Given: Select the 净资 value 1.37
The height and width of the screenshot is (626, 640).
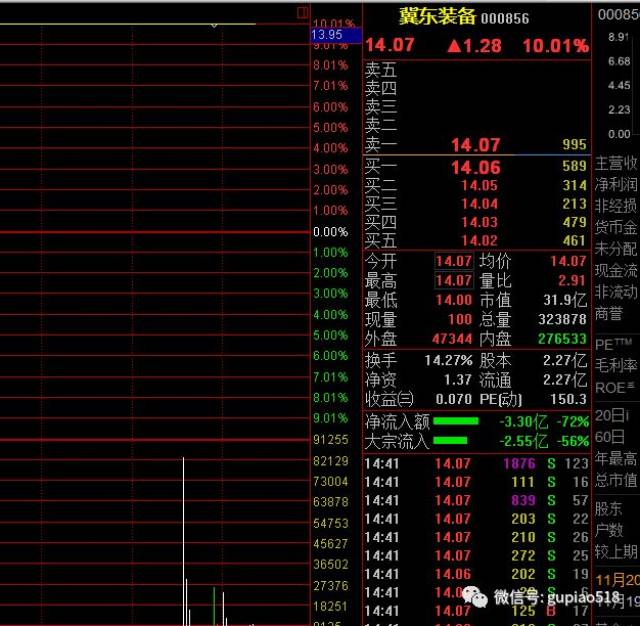Looking at the screenshot, I should (458, 380).
